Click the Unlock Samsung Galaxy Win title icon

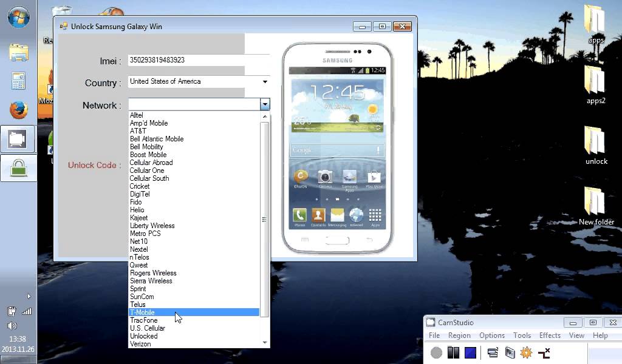tap(63, 27)
